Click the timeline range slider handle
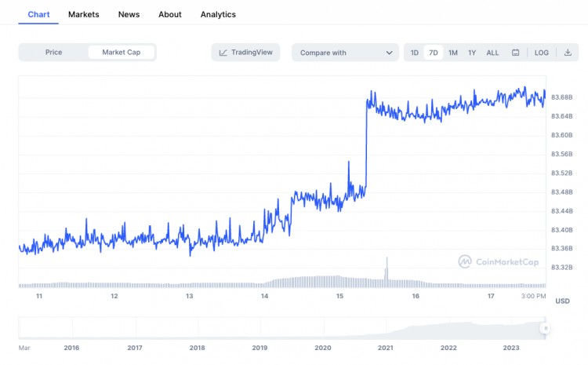This screenshot has width=588, height=365. click(x=545, y=328)
